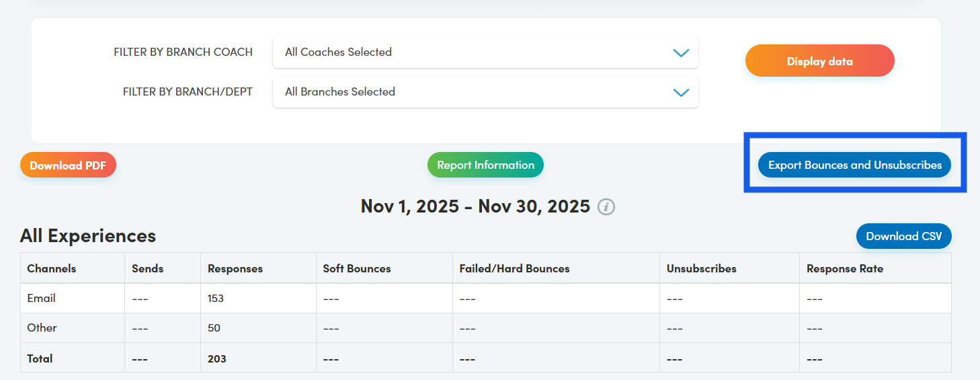980x380 pixels.
Task: Open Report Information
Action: 485,165
